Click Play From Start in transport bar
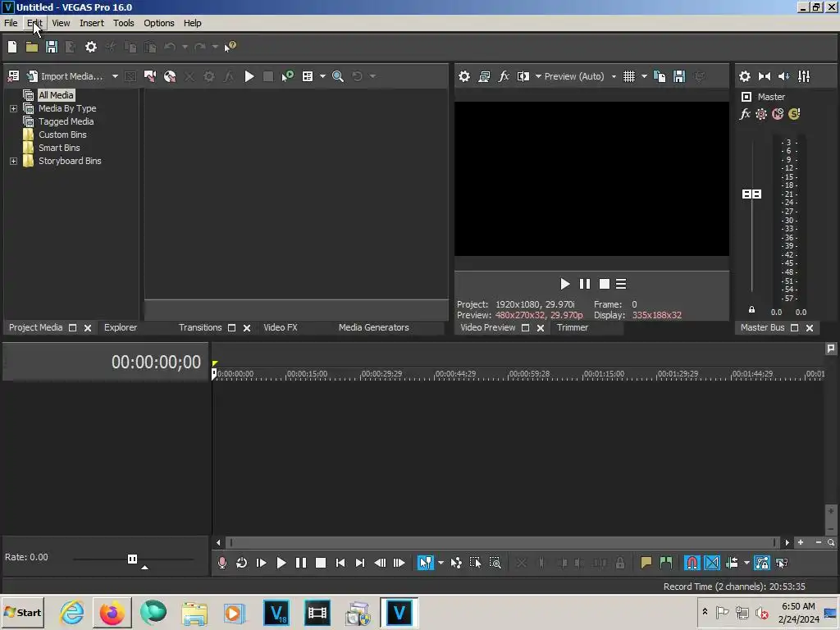The image size is (840, 630). (x=262, y=563)
